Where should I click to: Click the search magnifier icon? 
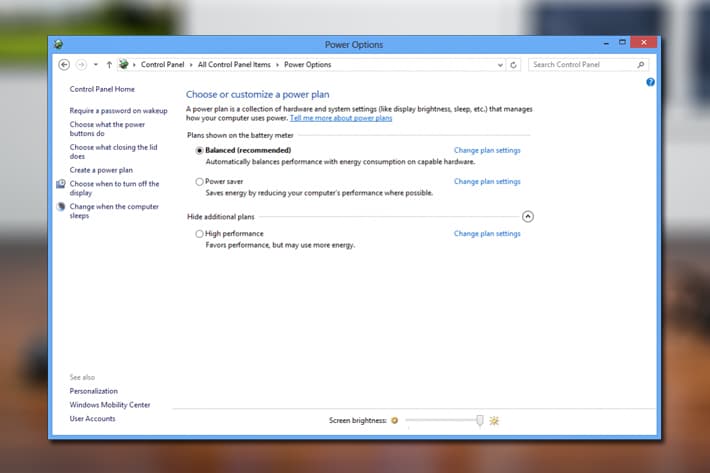point(641,65)
